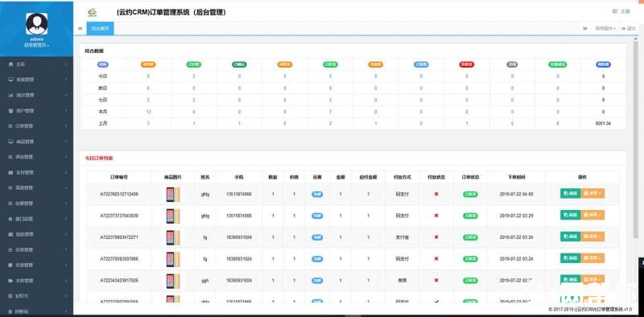Click the admin avatar picture
The image size is (644, 317).
36,23
